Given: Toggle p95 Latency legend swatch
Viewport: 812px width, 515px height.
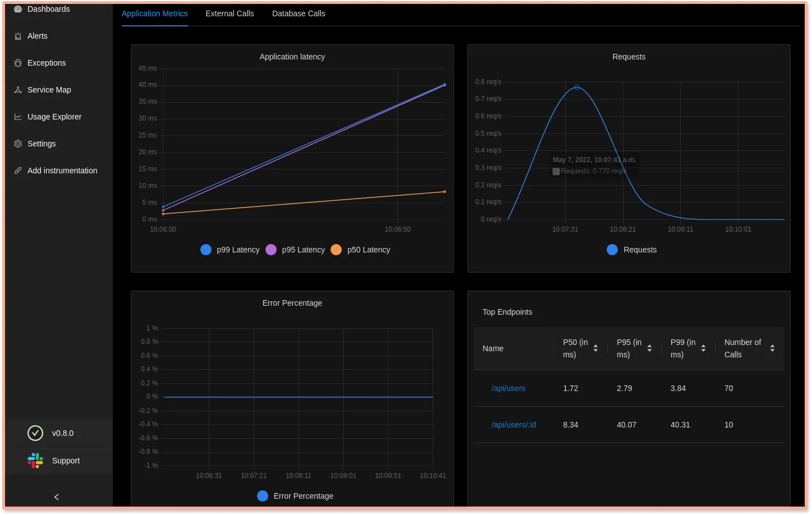Looking at the screenshot, I should 271,250.
